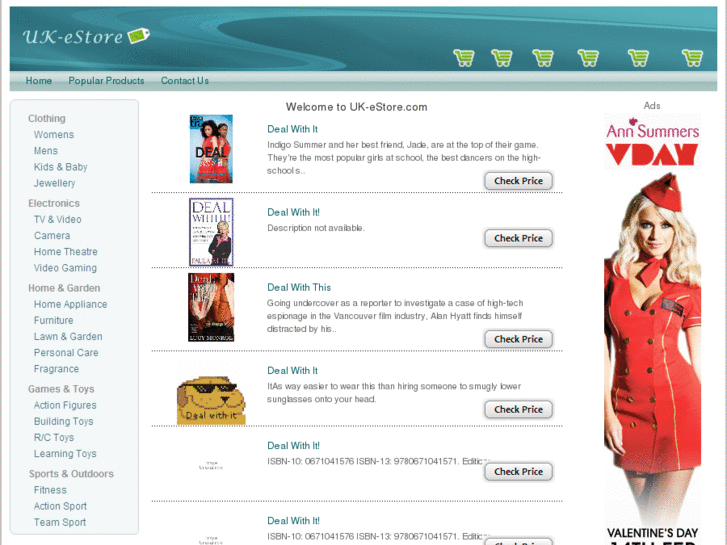
Task: Click the UK-eStore logo tag icon
Action: click(139, 36)
